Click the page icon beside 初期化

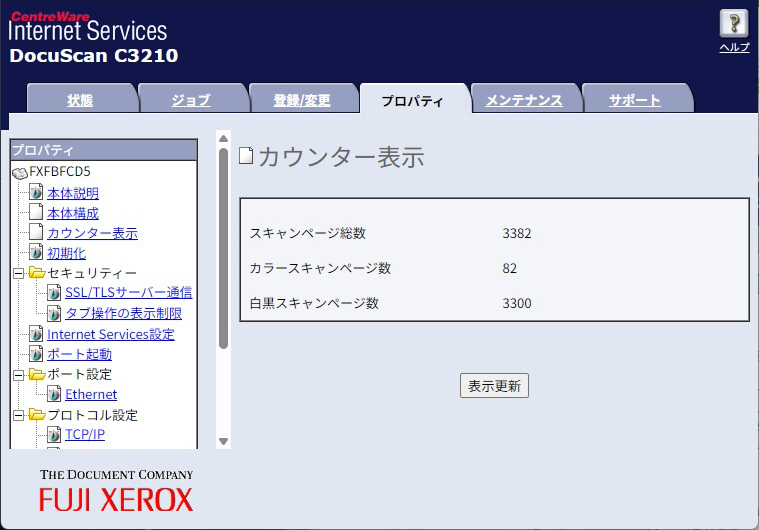click(36, 252)
